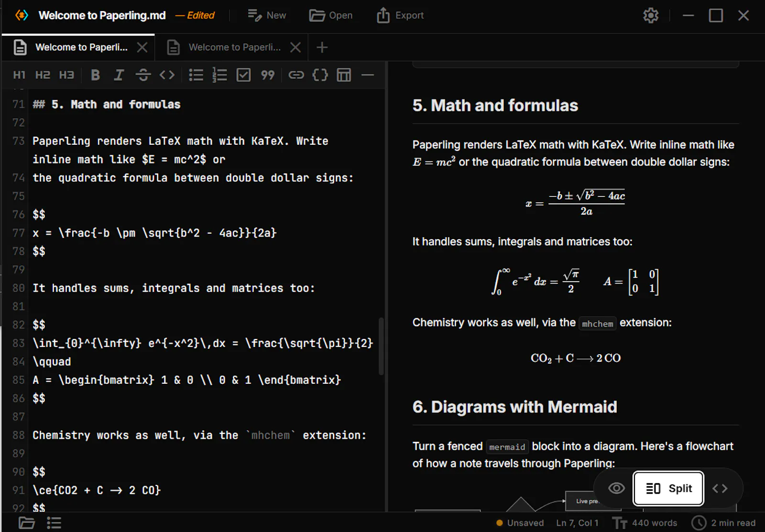Toggle italic formatting

click(x=119, y=75)
